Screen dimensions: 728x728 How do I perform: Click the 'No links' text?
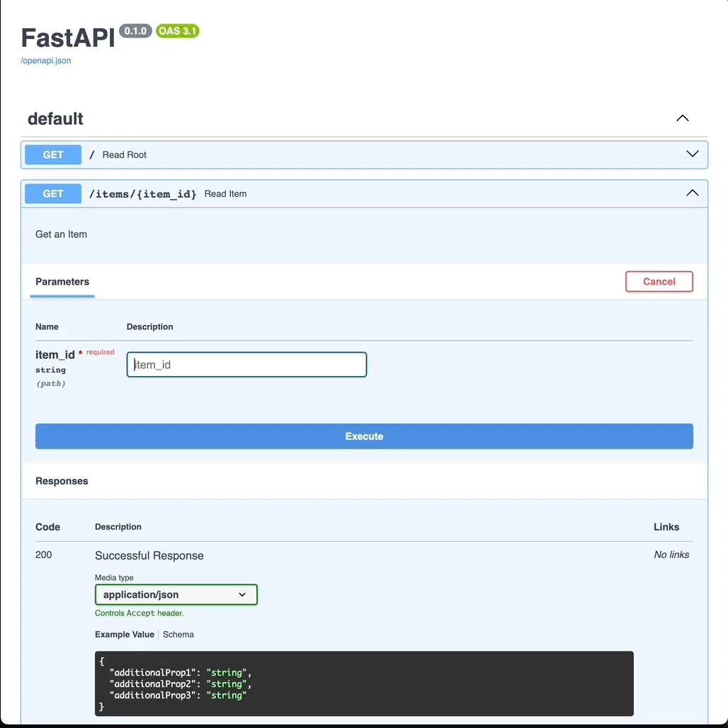tap(671, 554)
